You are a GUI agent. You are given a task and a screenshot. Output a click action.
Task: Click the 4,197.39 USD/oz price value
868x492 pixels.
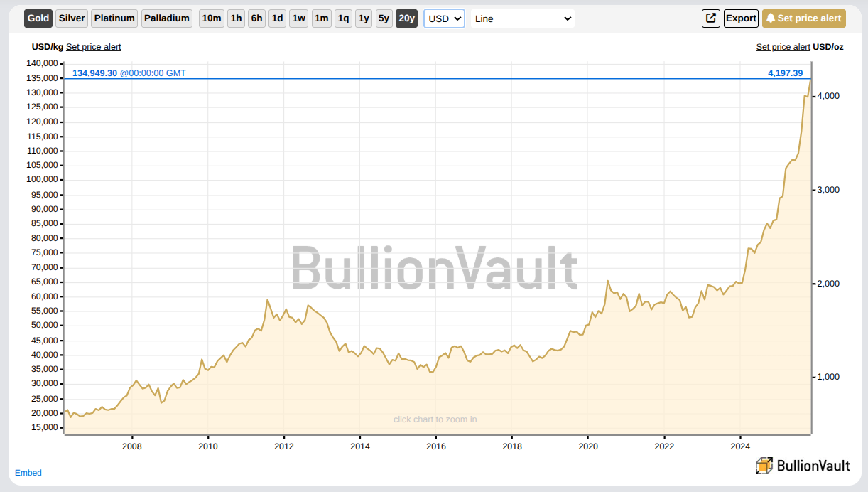coord(785,73)
